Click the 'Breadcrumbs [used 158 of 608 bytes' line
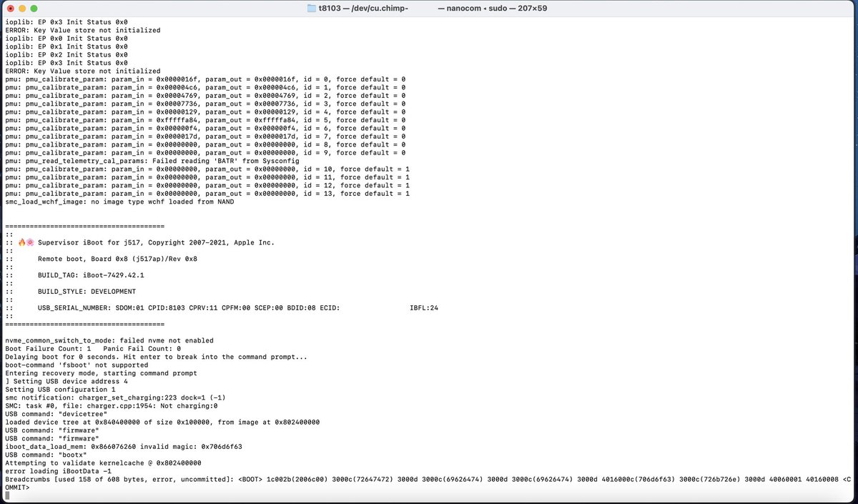This screenshot has width=858, height=504. 428,480
